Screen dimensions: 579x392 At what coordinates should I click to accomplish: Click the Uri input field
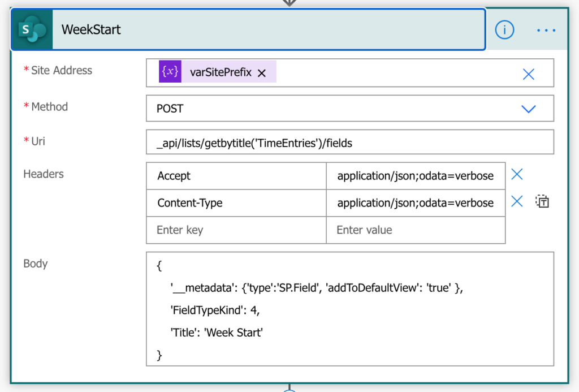(x=349, y=143)
